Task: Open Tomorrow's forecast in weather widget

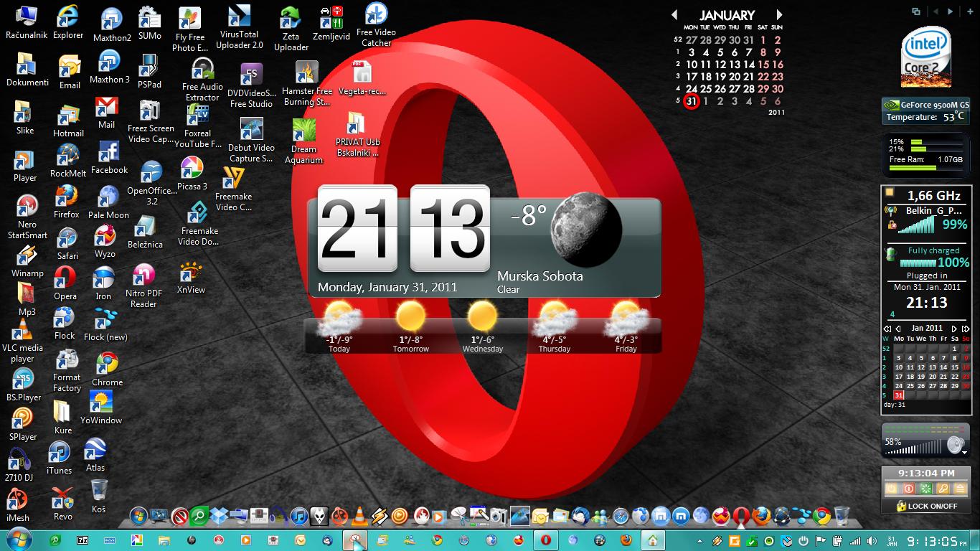Action: click(410, 327)
